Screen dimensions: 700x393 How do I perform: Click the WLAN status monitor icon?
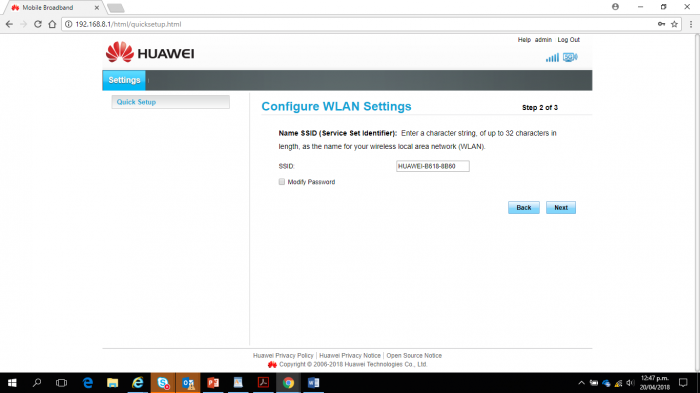pos(570,57)
